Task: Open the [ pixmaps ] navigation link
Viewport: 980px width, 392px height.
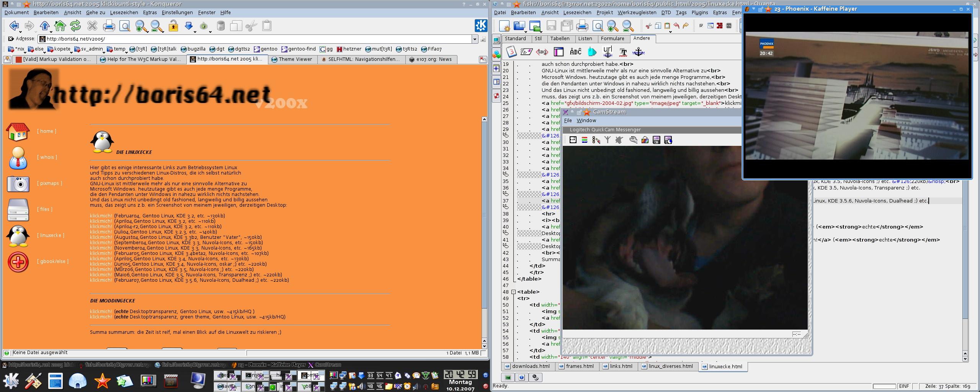Action: coord(49,183)
